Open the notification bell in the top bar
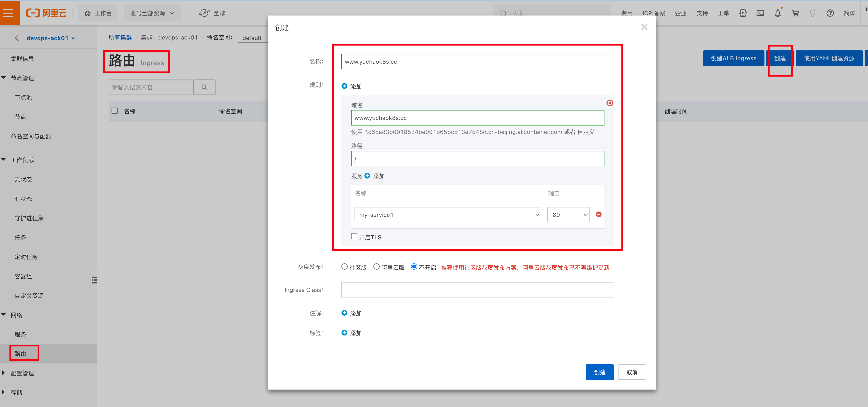Viewport: 868px width, 407px height. pos(778,13)
